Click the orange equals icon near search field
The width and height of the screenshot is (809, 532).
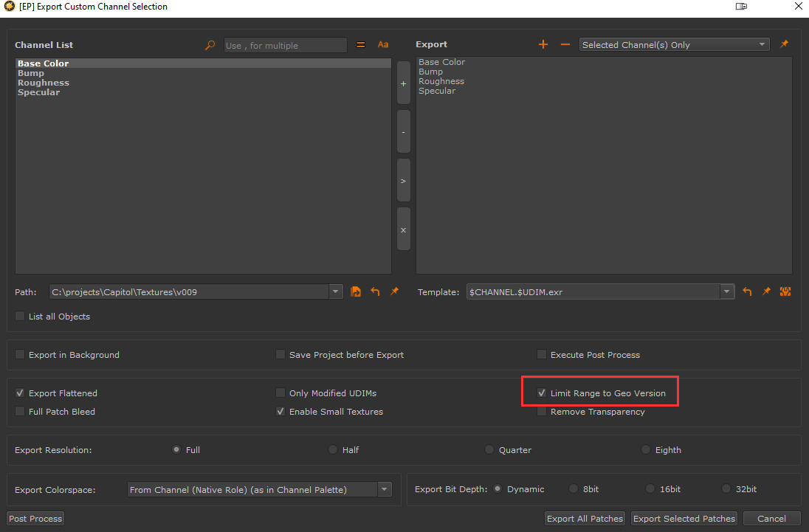(361, 45)
